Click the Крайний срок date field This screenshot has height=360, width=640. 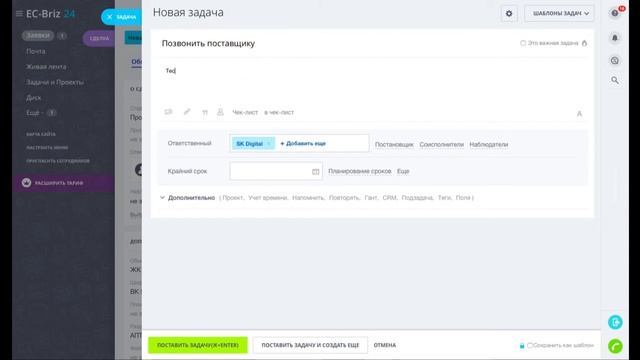[x=276, y=171]
